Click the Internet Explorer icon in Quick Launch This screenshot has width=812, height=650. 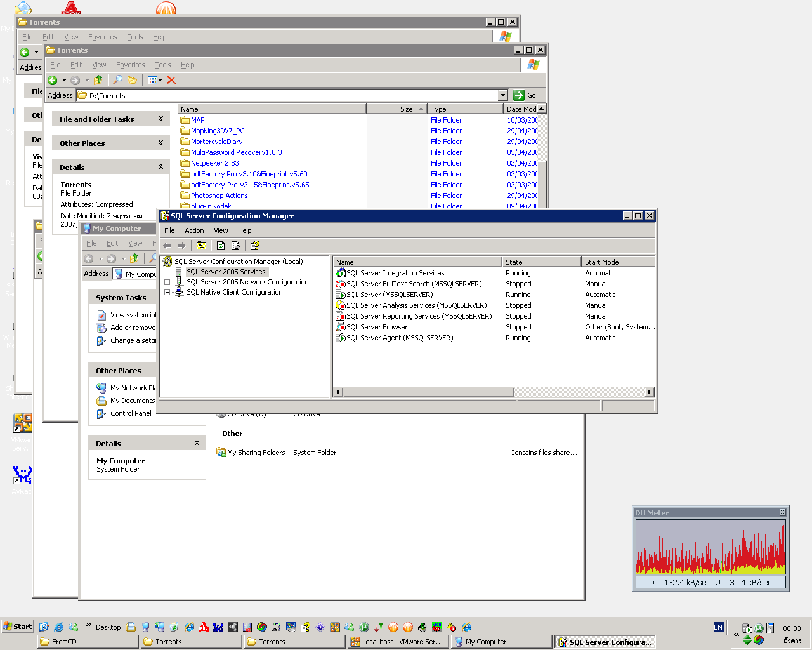point(59,627)
